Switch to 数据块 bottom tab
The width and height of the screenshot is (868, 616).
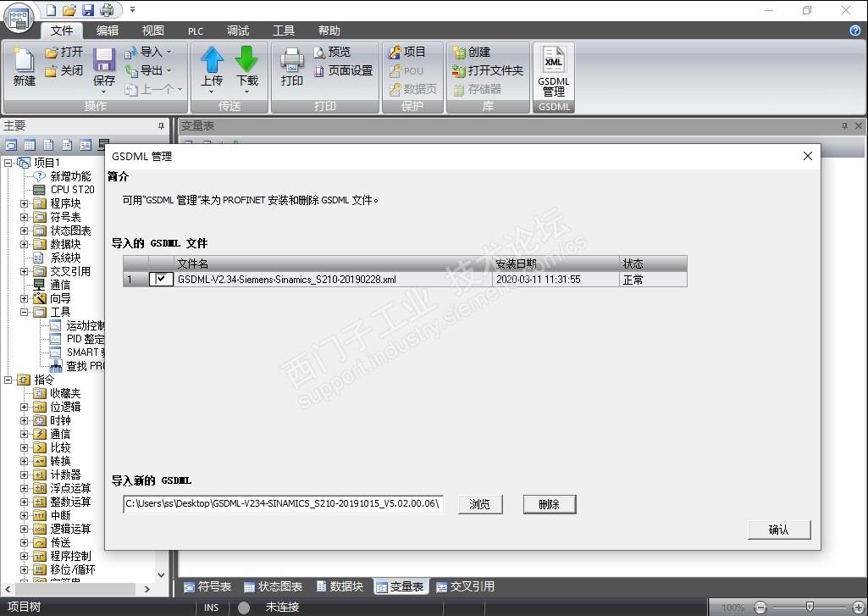(x=340, y=586)
